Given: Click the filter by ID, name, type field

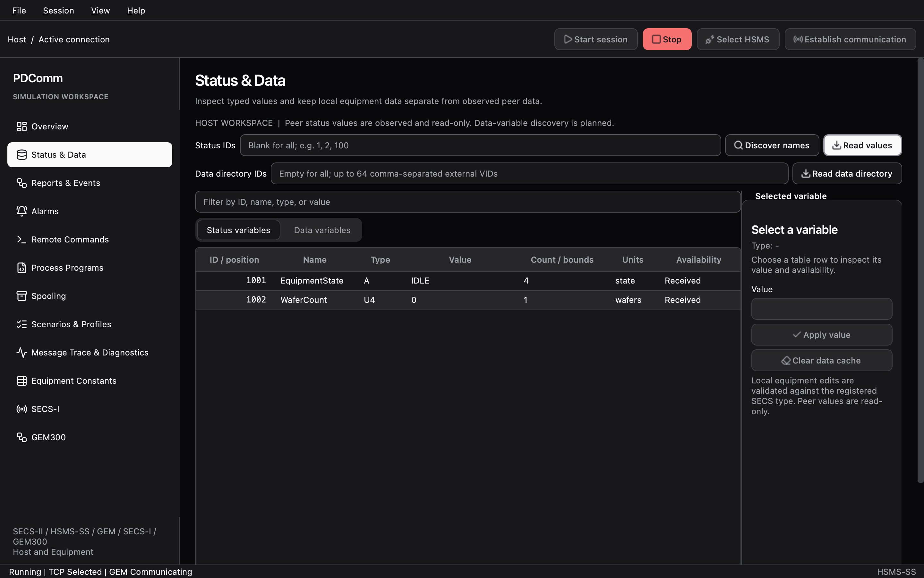Looking at the screenshot, I should tap(468, 202).
